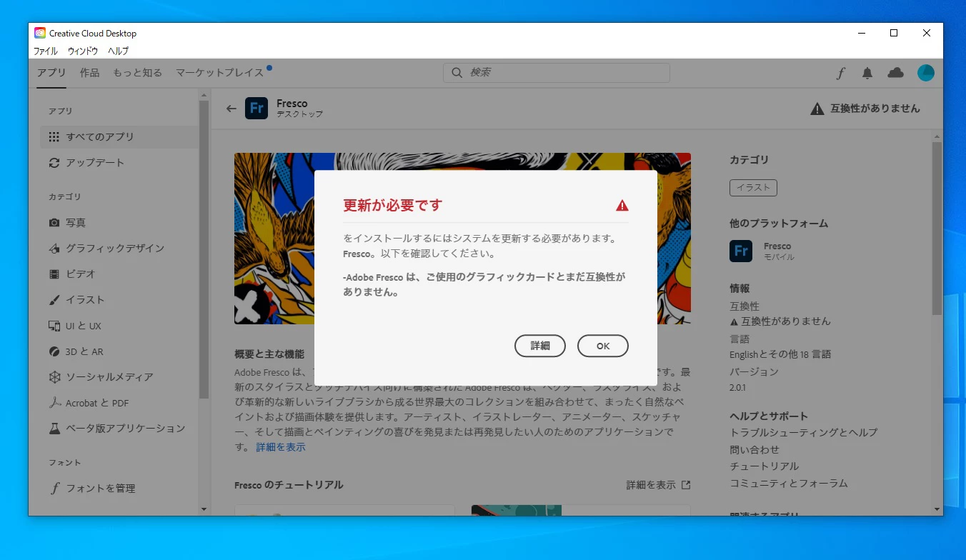The image size is (966, 560).
Task: Click the 3D と AR sphere icon
Action: pos(54,351)
